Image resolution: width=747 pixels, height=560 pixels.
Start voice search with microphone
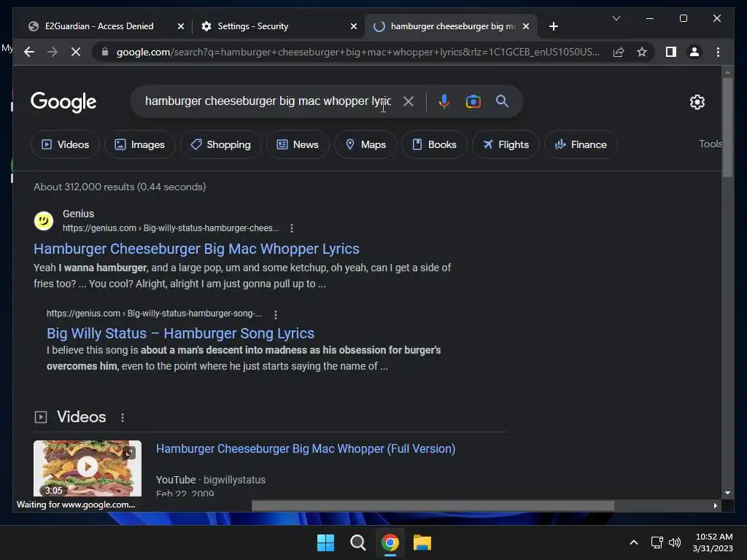[444, 101]
